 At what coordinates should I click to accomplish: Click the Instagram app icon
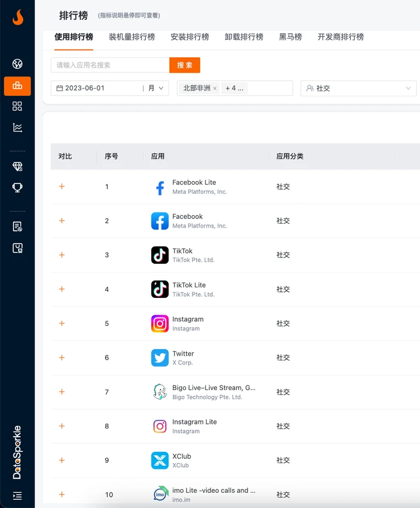(x=160, y=323)
